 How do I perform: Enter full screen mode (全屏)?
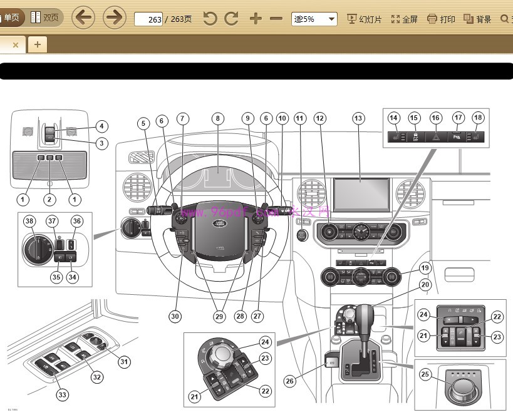404,19
